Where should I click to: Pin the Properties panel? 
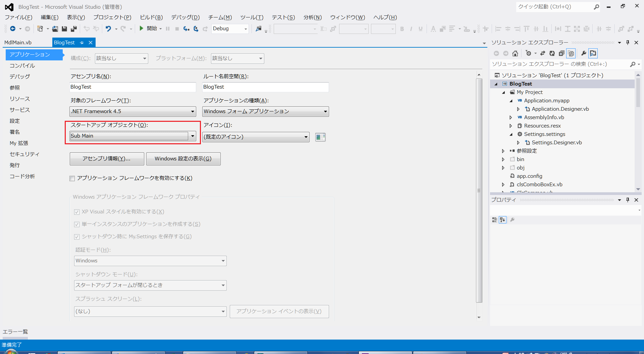tap(628, 200)
